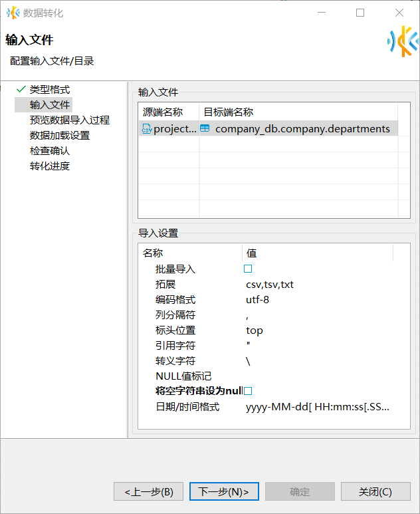Select the 输入文件 step in sidebar

click(x=50, y=104)
